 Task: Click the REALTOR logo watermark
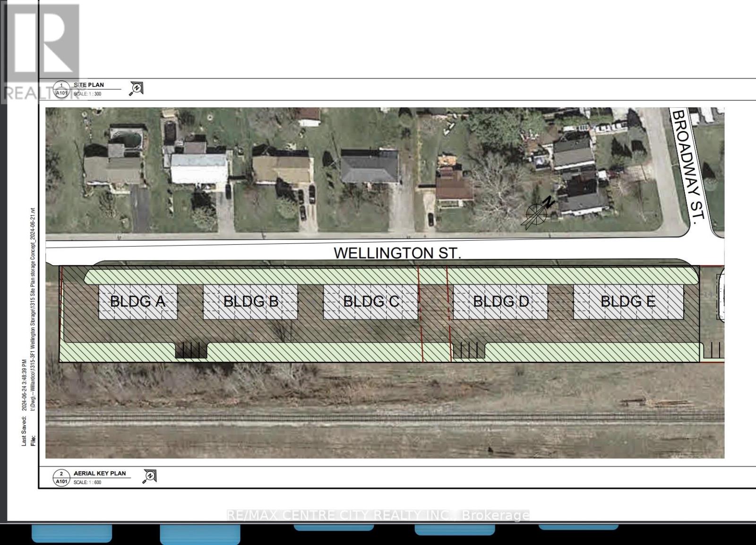click(42, 52)
